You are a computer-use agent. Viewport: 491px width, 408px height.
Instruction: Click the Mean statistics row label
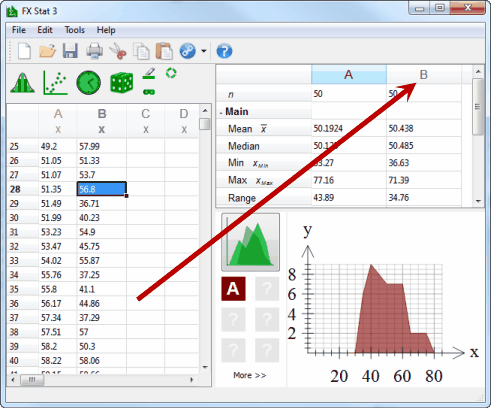[x=263, y=129]
